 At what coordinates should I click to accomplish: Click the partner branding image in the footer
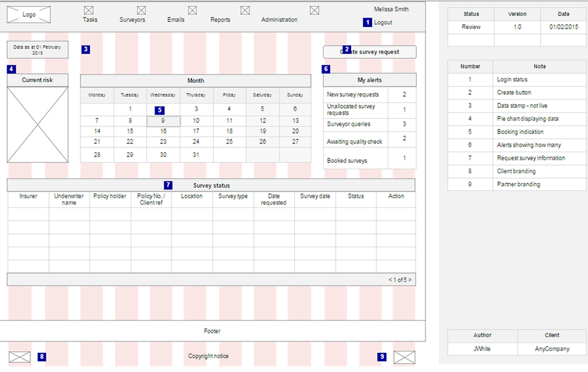(404, 357)
